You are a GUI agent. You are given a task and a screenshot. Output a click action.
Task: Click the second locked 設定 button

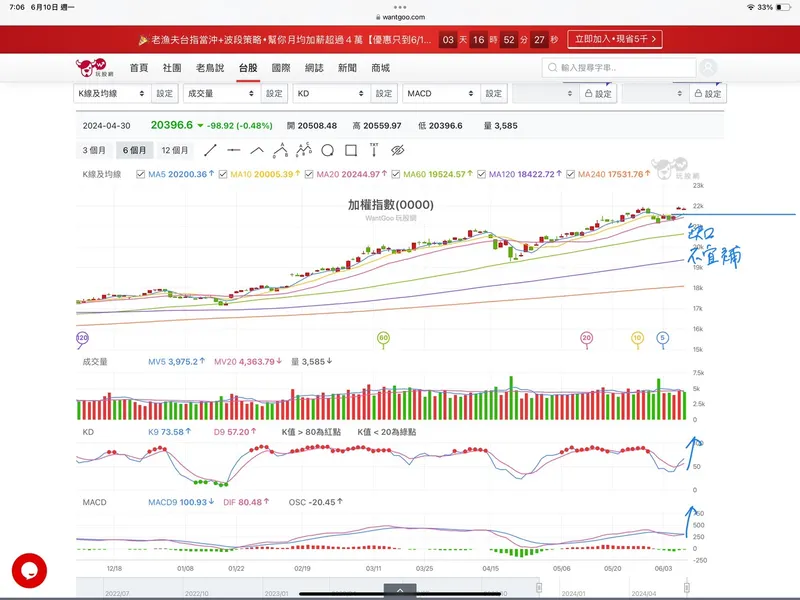(x=708, y=93)
